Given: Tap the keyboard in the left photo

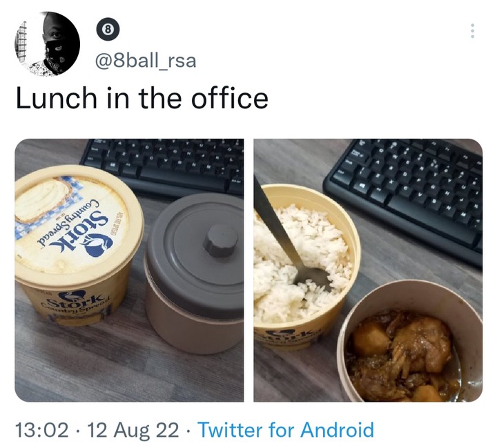Looking at the screenshot, I should [x=163, y=166].
